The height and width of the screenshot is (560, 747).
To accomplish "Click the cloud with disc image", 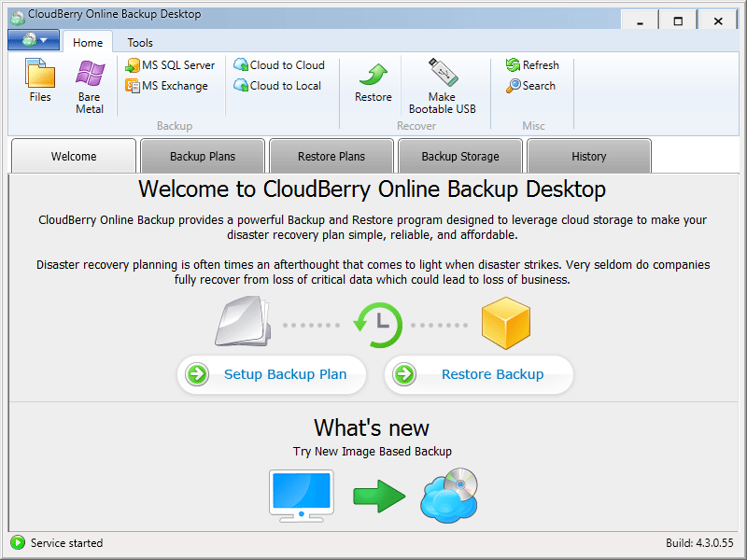I will coord(449,496).
